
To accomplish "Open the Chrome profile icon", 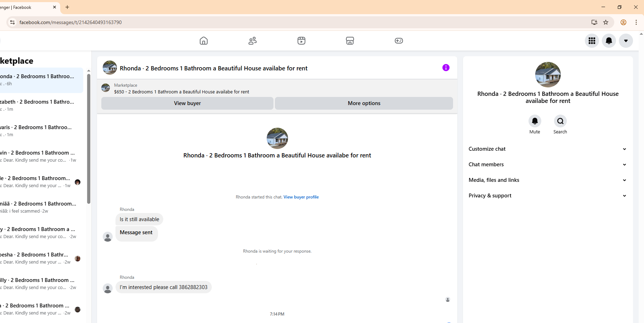I will (x=623, y=22).
